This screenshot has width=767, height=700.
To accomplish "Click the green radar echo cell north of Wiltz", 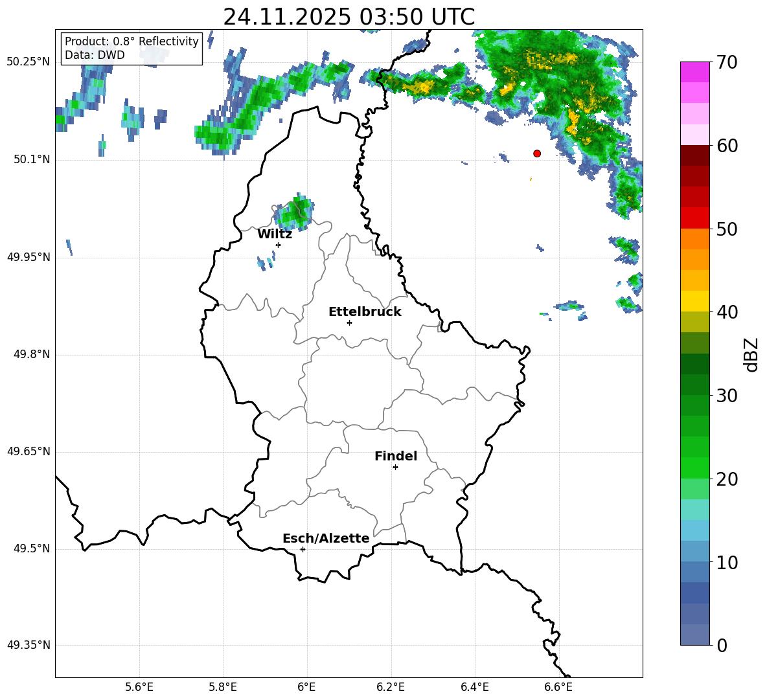I will [293, 213].
